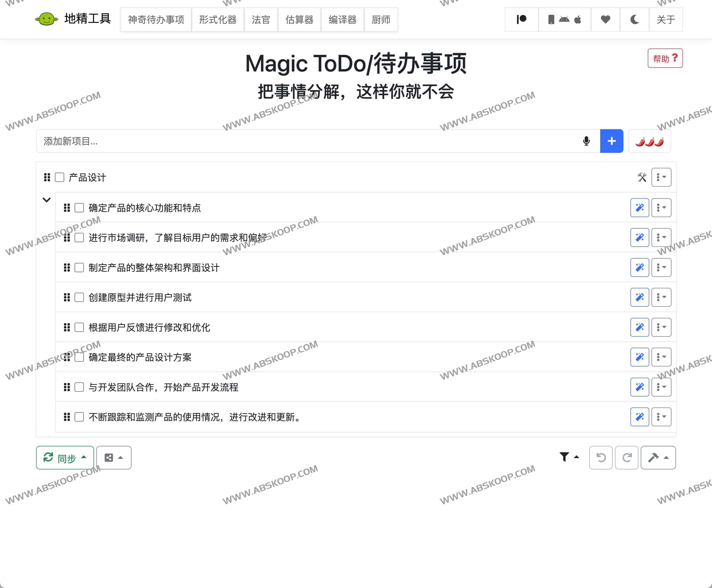Click the microphone voice input icon

pyautogui.click(x=586, y=141)
